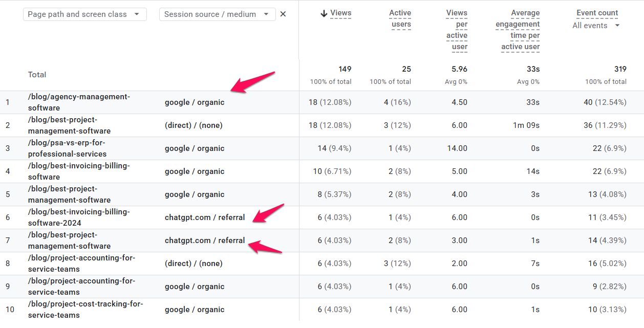Sort by Views per active user column
Image resolution: width=644 pixels, height=328 pixels.
pyautogui.click(x=457, y=30)
